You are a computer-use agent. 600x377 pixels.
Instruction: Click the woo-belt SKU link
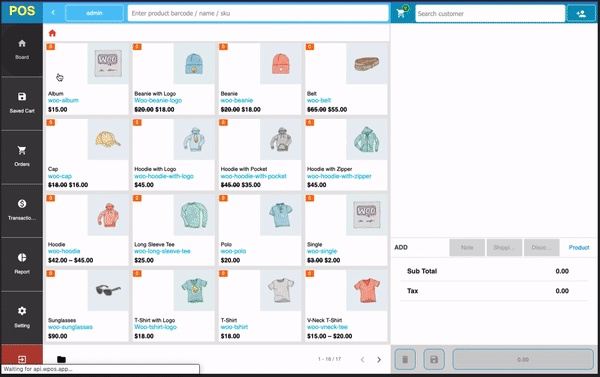[x=319, y=100]
